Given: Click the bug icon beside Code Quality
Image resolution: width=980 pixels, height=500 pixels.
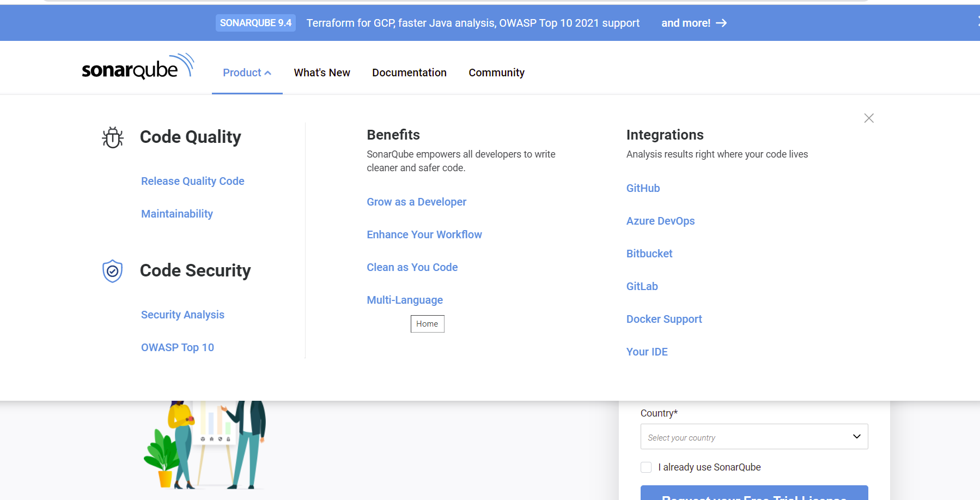Looking at the screenshot, I should (113, 137).
